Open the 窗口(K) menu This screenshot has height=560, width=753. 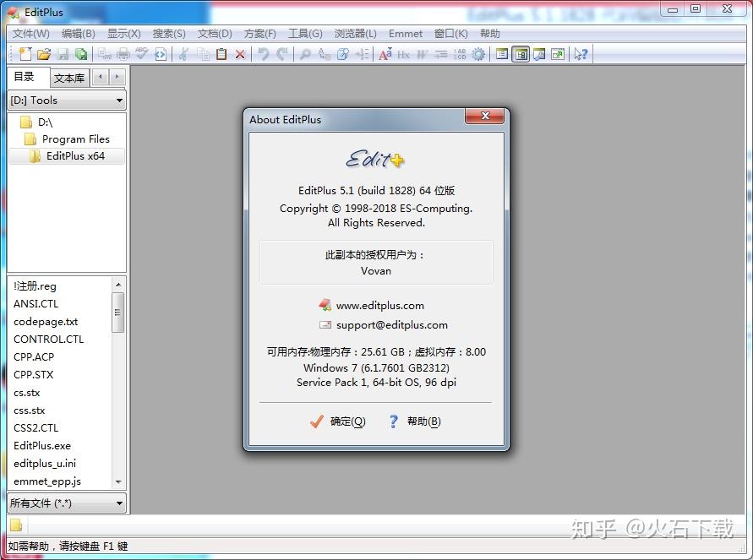[450, 34]
